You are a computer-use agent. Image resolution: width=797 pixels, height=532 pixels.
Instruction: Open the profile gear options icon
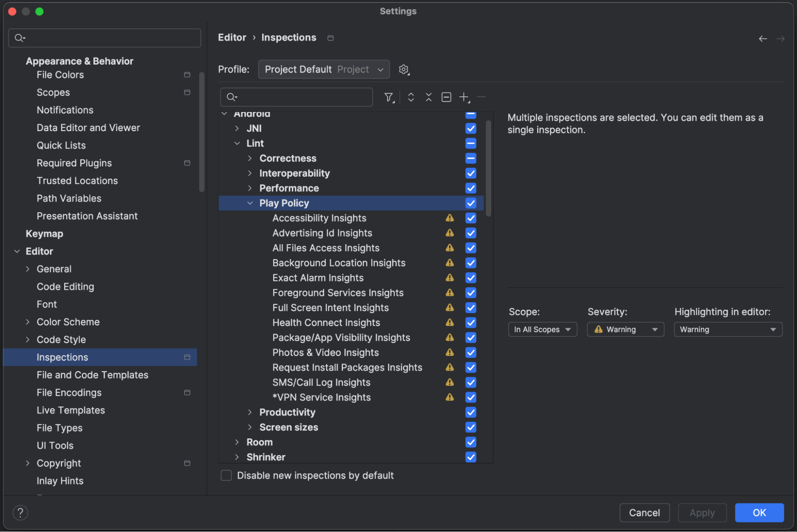tap(404, 70)
